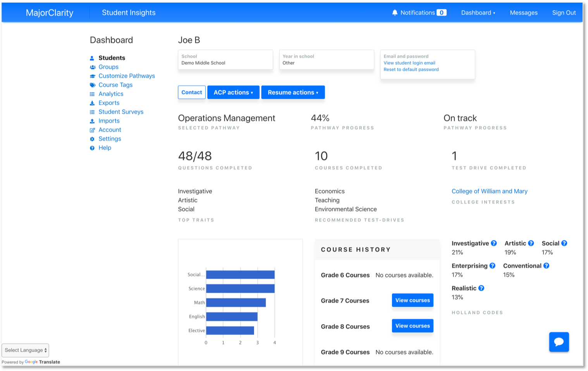Click the Student Surveys list icon
The width and height of the screenshot is (588, 371).
tap(92, 112)
